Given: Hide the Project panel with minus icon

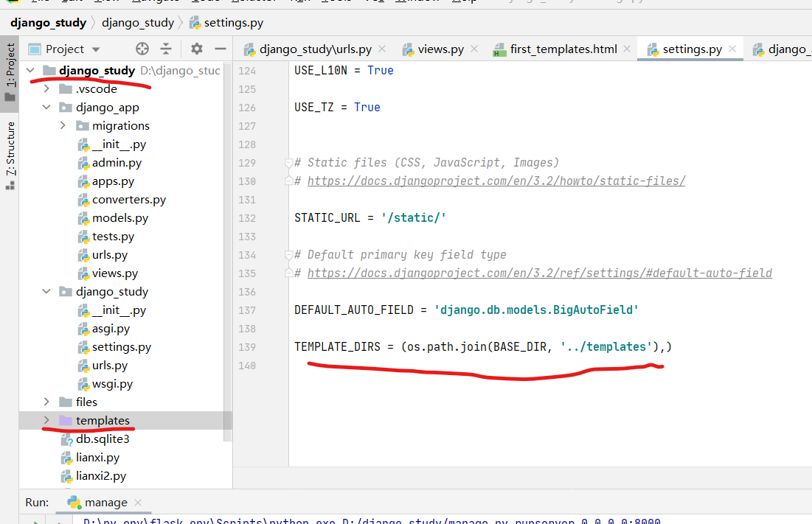Looking at the screenshot, I should [221, 49].
